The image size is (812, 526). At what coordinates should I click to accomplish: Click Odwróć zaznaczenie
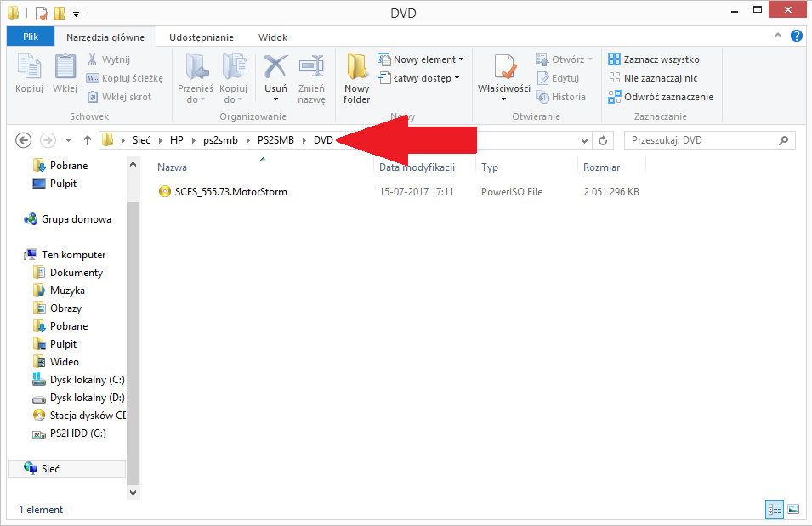tap(661, 97)
